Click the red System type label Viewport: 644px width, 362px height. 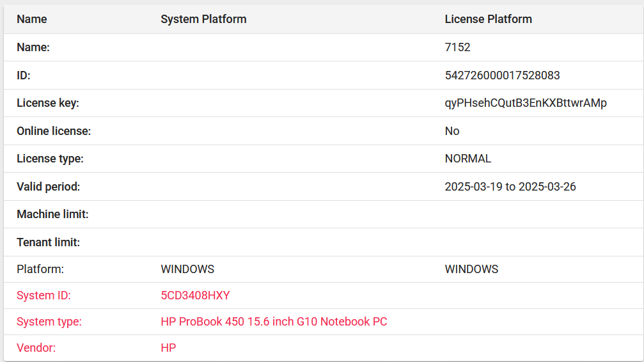click(x=49, y=321)
